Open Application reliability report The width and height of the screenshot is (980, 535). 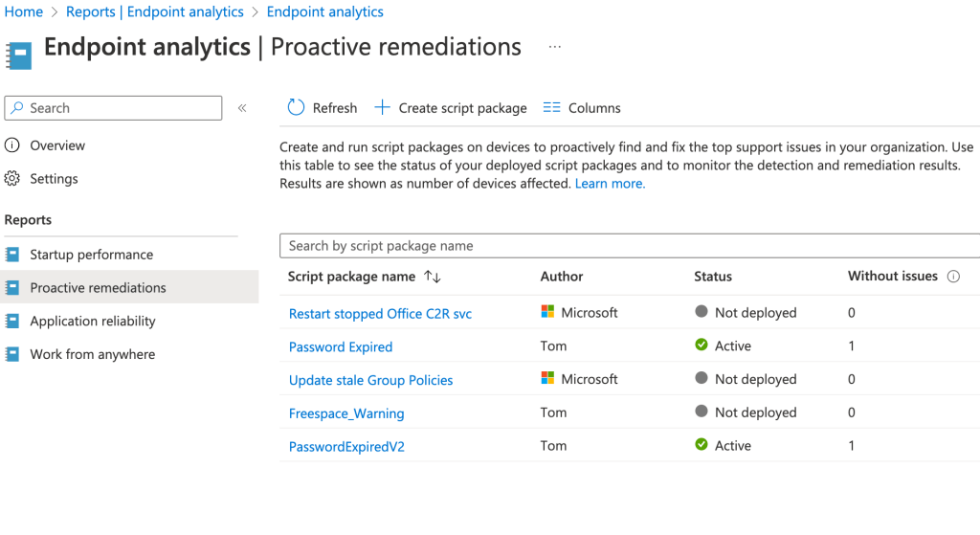[92, 322]
